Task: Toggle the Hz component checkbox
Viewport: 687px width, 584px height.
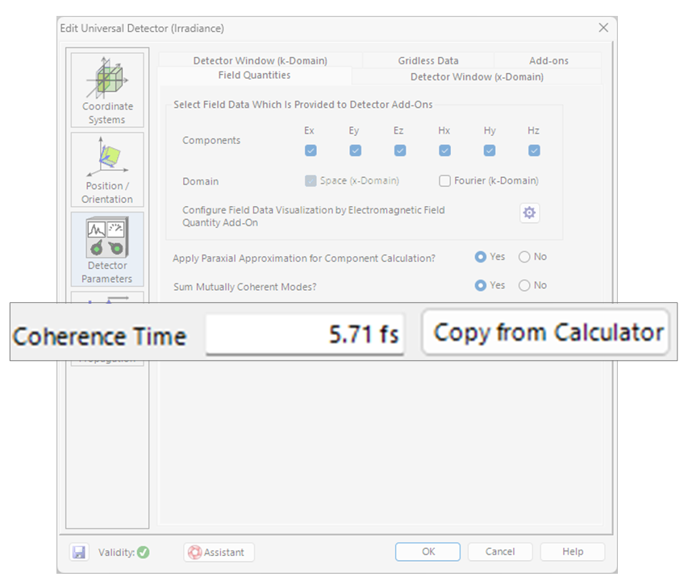Action: coord(534,151)
